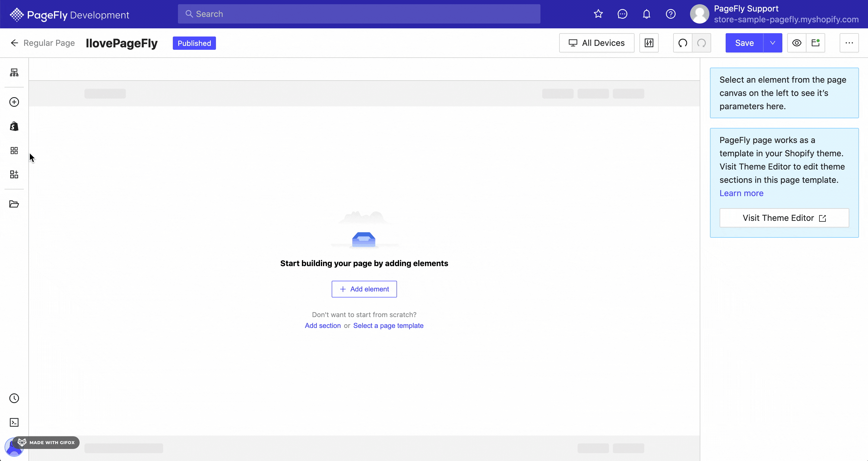
Task: Click the Learn more link
Action: click(741, 193)
